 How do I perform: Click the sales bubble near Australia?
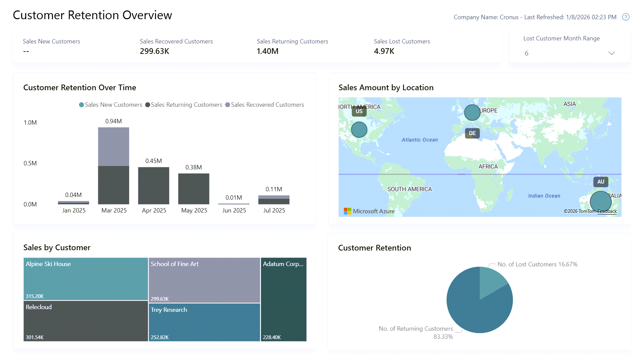click(600, 201)
